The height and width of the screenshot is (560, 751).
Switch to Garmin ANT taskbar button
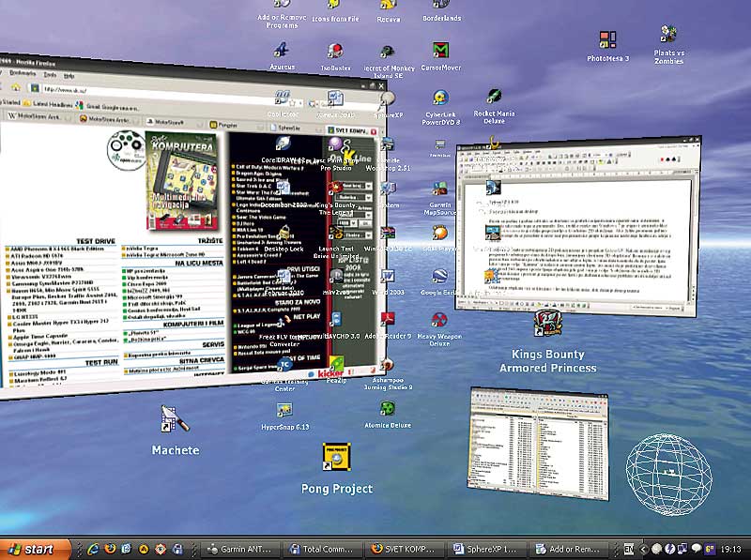click(238, 549)
